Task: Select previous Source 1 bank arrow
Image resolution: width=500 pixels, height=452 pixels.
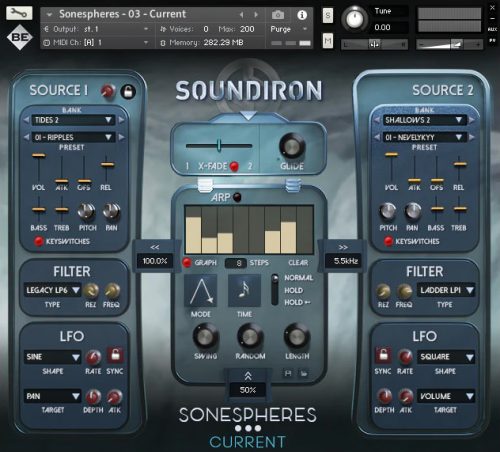Action: point(26,120)
